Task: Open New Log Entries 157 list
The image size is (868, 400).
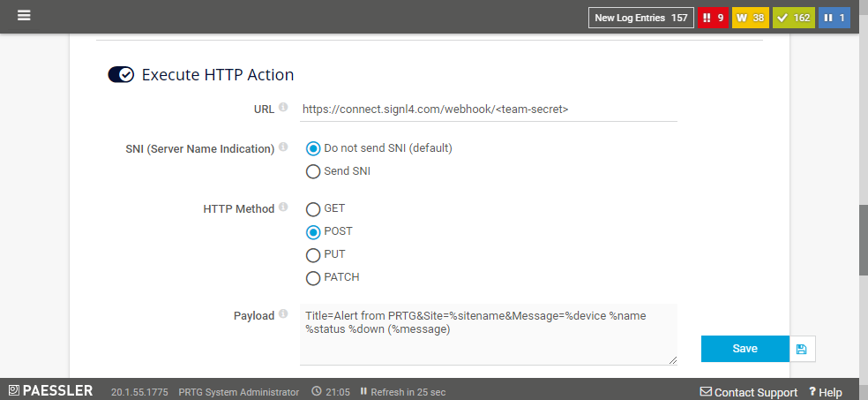Action: pyautogui.click(x=641, y=18)
